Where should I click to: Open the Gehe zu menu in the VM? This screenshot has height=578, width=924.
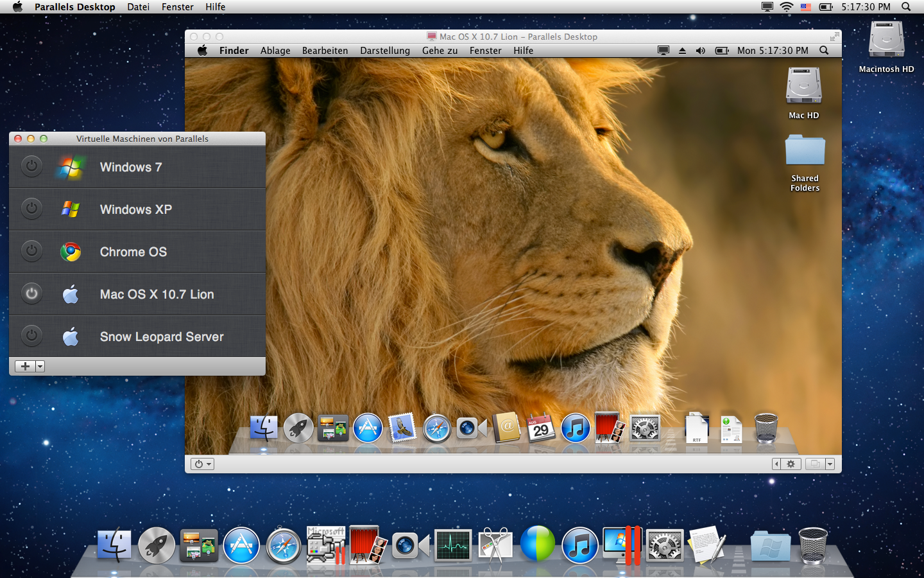[440, 51]
